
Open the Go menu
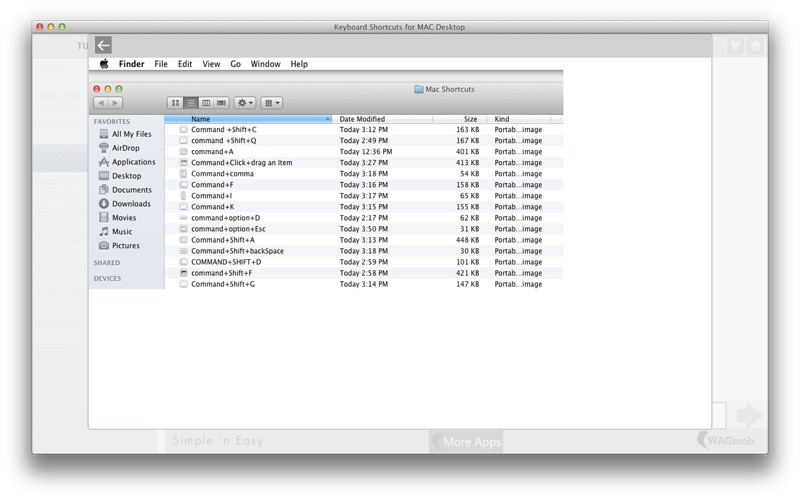pyautogui.click(x=235, y=64)
